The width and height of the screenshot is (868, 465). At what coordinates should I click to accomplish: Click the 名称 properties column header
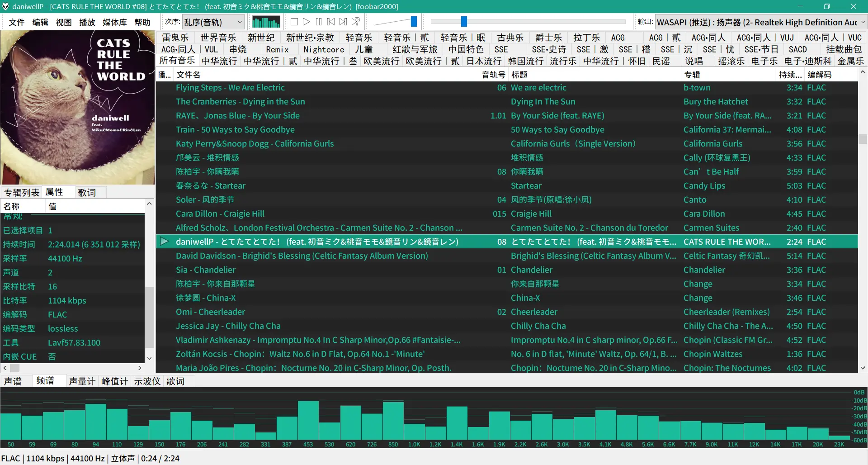[23, 206]
